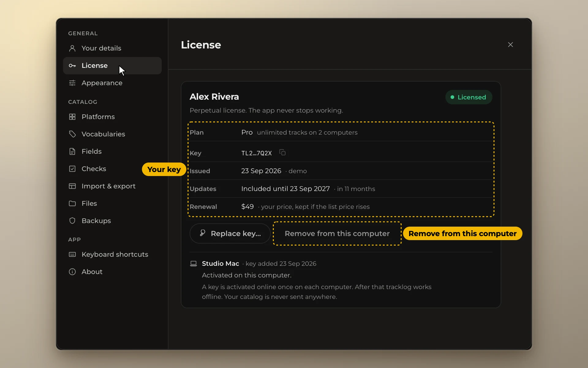Click the info icon beside About
Screen dimensions: 588x368
72,272
